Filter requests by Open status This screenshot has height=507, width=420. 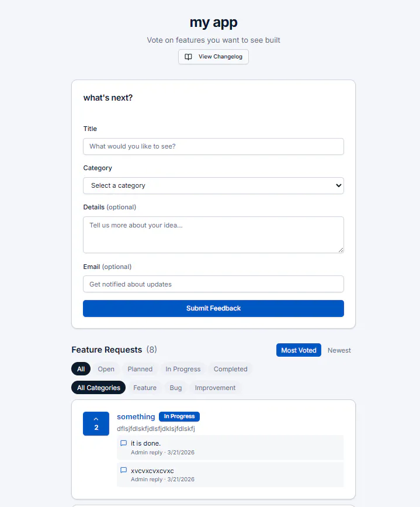(x=106, y=369)
